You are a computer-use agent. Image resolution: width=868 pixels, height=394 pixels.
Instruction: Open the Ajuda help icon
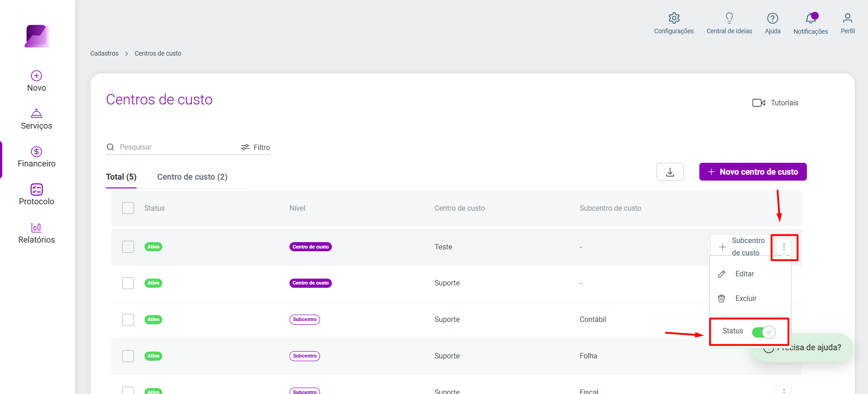click(773, 18)
